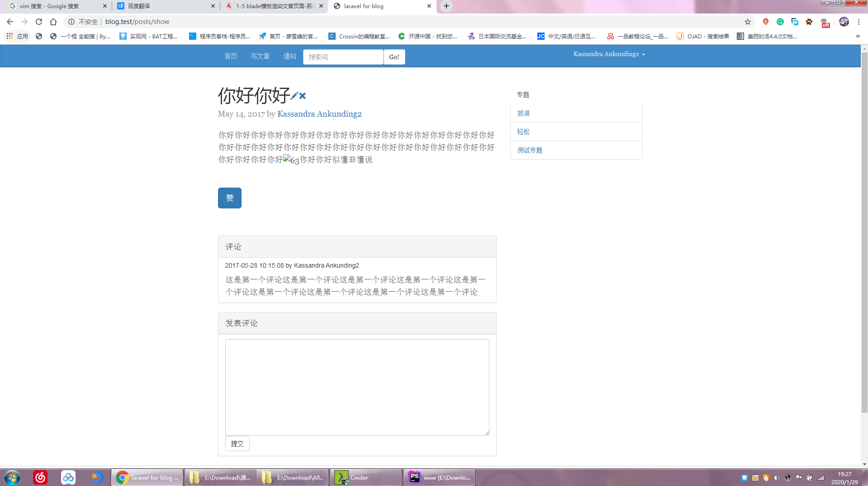This screenshot has height=486, width=868.
Task: Open the Chrome three-dot menu
Action: point(859,22)
